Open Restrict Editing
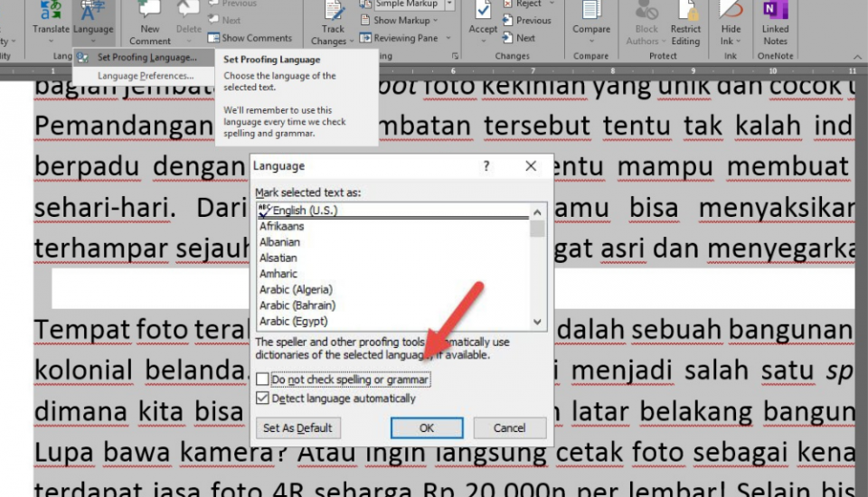This screenshot has height=497, width=868. 685,22
